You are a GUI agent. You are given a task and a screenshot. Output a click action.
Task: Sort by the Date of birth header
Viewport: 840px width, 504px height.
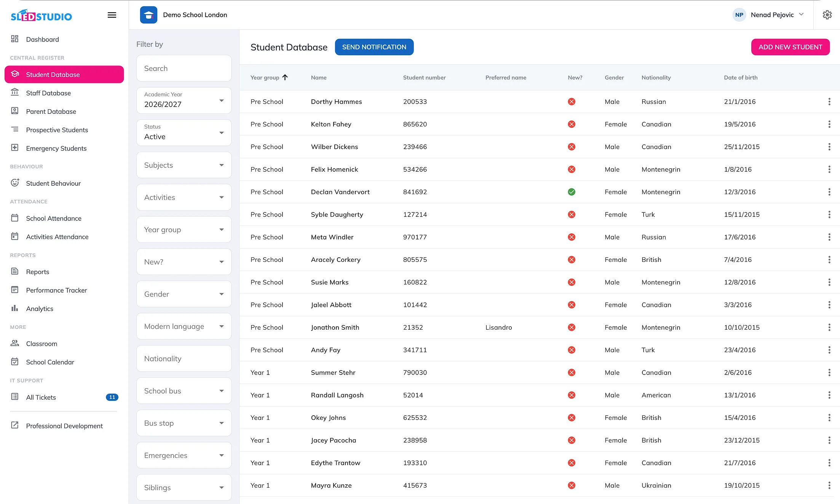(741, 77)
